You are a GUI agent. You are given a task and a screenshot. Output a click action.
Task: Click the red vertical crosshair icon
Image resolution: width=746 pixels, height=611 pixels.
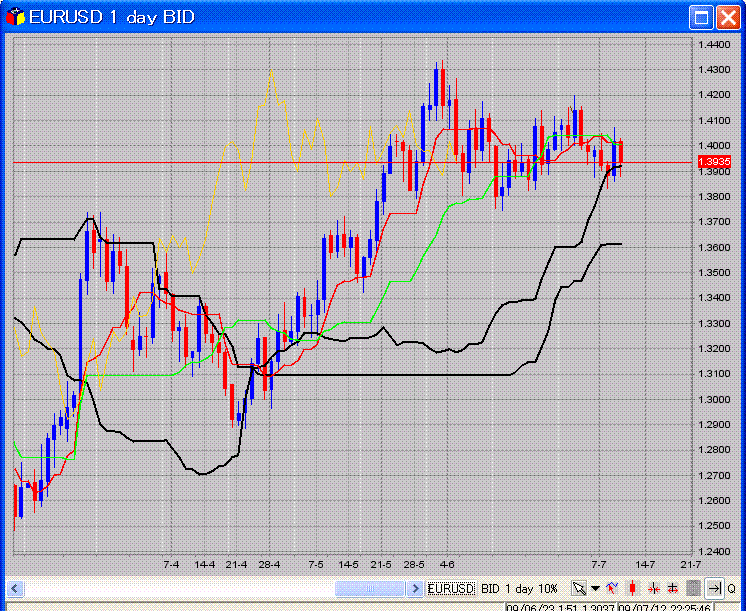[x=653, y=588]
